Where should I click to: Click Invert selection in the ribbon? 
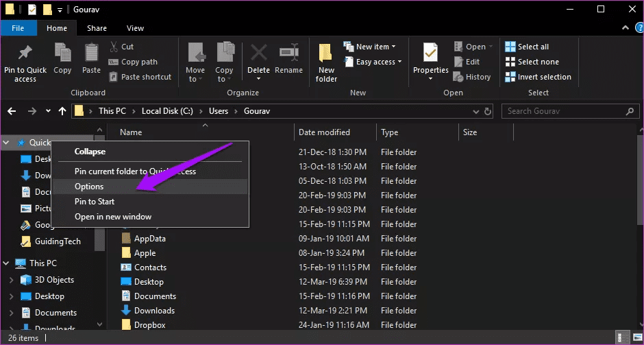pyautogui.click(x=538, y=77)
